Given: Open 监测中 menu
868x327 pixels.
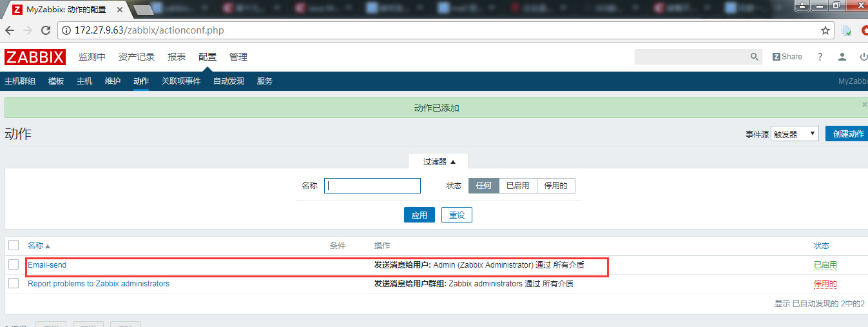Looking at the screenshot, I should [x=92, y=57].
